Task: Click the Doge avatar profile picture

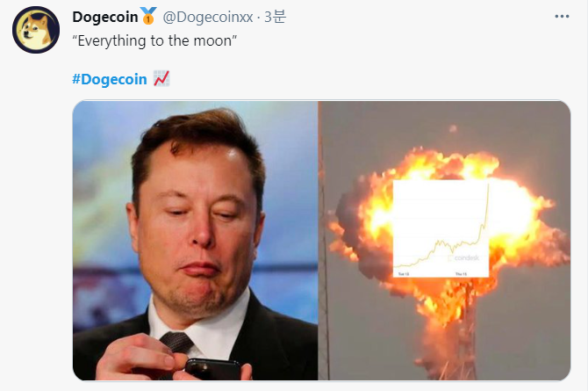Action: pyautogui.click(x=36, y=30)
